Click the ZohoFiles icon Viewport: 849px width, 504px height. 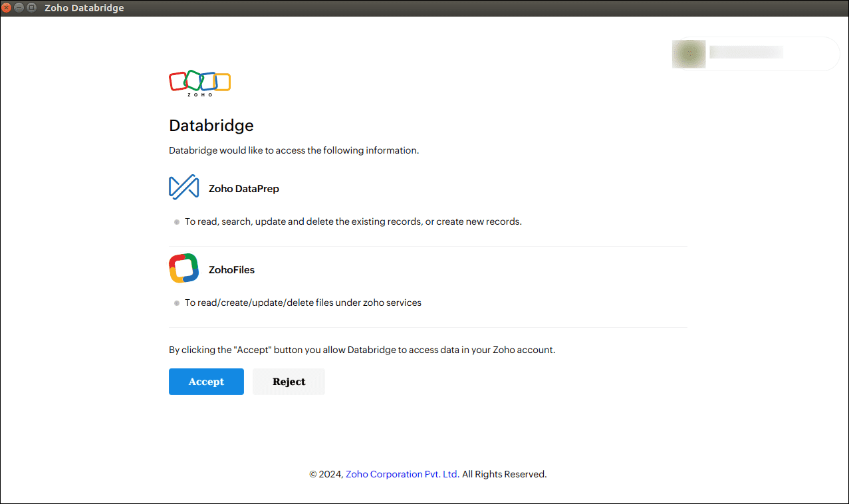pyautogui.click(x=184, y=269)
